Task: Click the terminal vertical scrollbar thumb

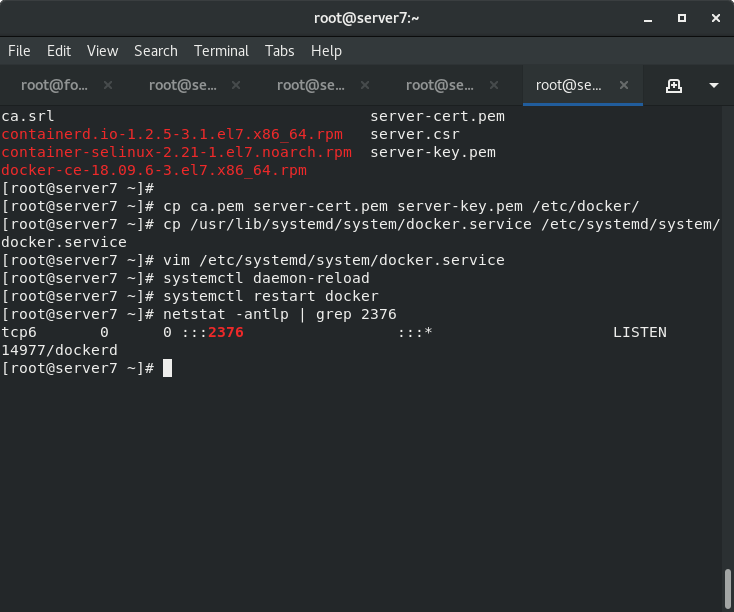Action: [728, 588]
